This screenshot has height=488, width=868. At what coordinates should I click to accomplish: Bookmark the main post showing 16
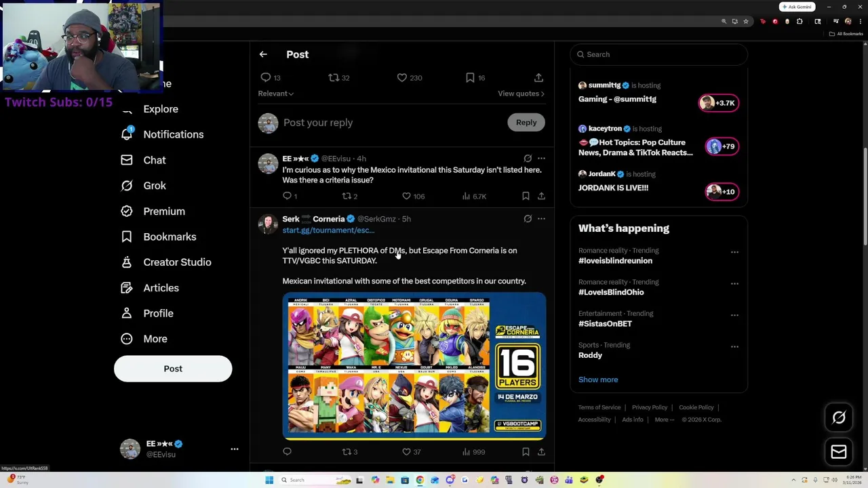[470, 78]
